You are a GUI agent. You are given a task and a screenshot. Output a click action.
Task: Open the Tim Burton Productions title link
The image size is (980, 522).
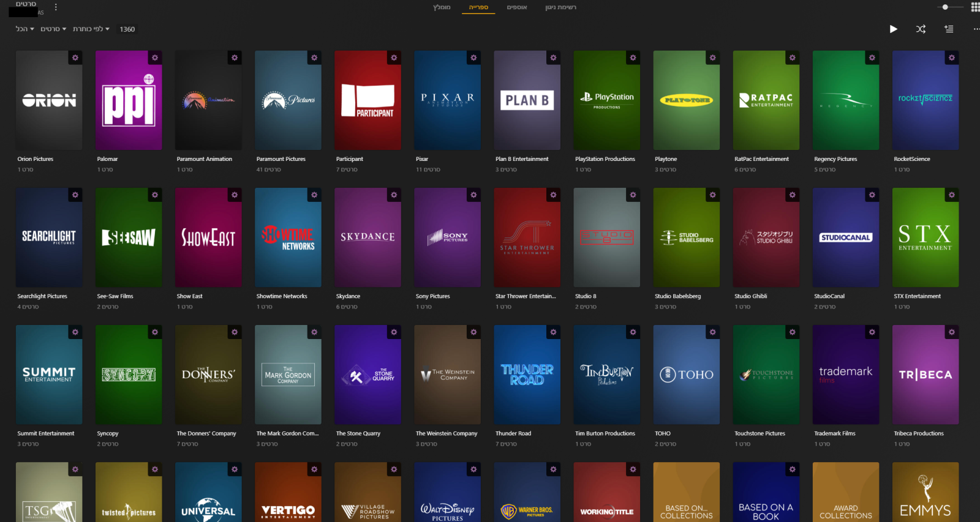[605, 433]
